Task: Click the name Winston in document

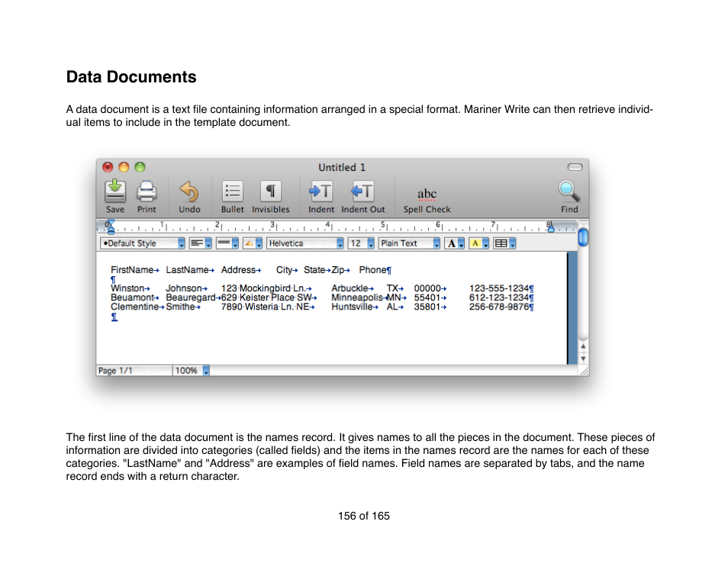Action: tap(127, 288)
